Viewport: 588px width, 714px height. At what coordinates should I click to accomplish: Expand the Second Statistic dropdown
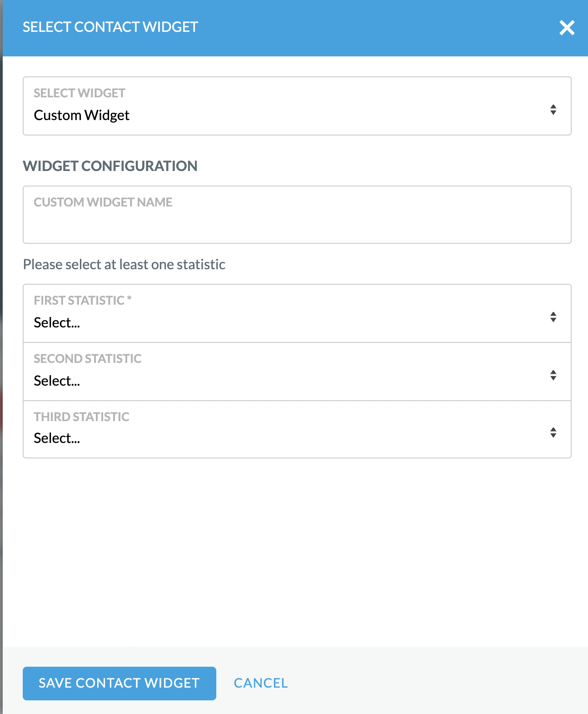[x=297, y=372]
